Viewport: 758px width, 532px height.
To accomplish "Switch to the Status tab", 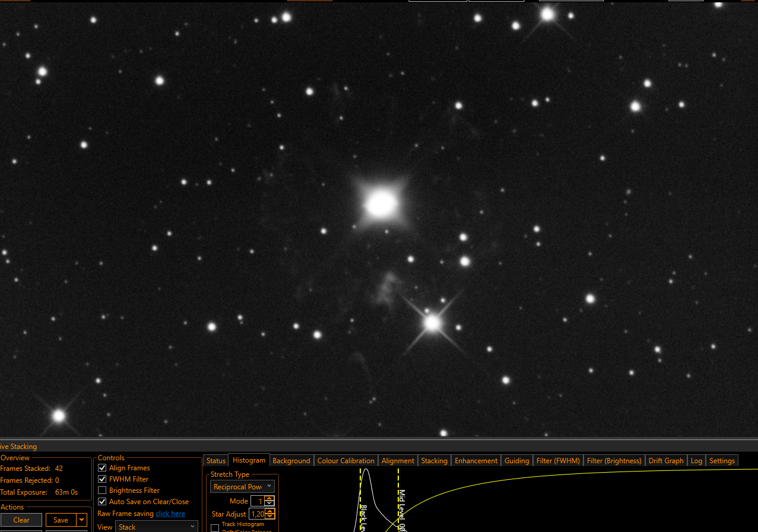I will [x=216, y=461].
